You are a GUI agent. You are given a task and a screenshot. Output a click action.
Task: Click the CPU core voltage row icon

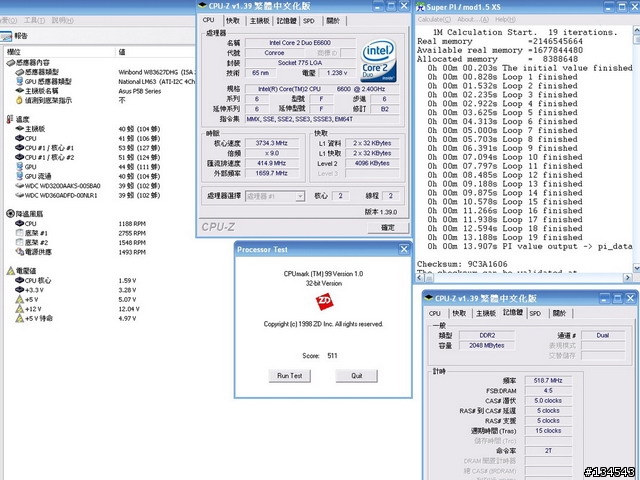20,280
